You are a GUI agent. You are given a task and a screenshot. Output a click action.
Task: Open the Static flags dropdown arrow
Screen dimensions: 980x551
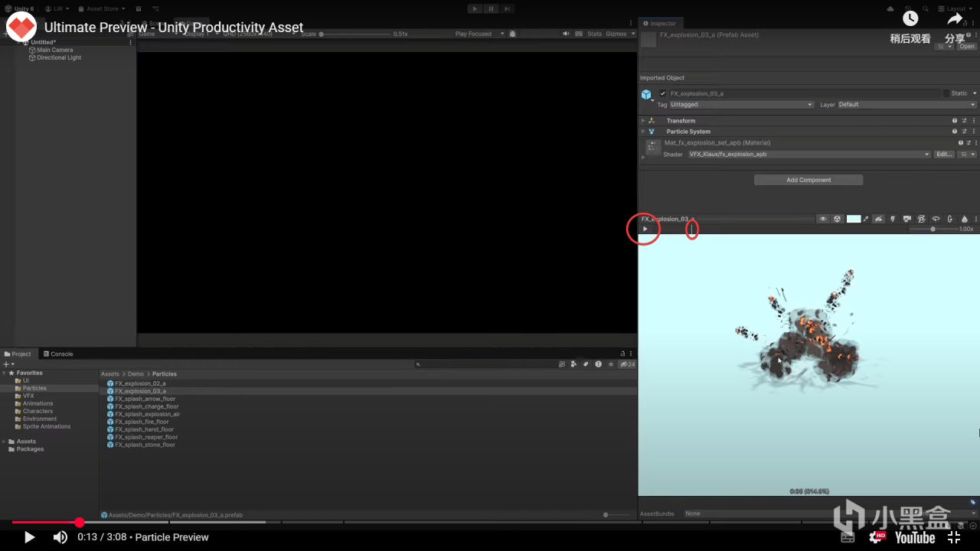pyautogui.click(x=975, y=93)
